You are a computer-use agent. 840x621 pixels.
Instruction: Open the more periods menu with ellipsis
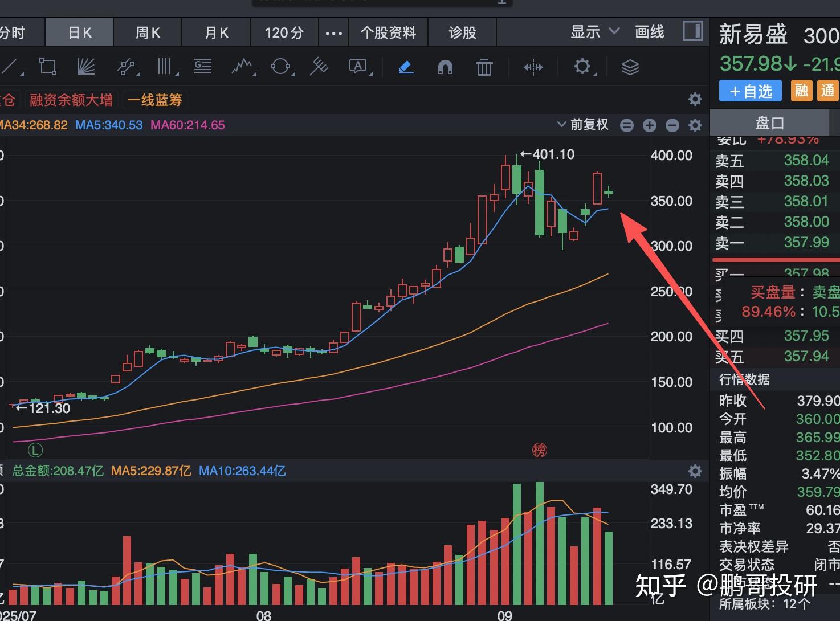[x=333, y=32]
